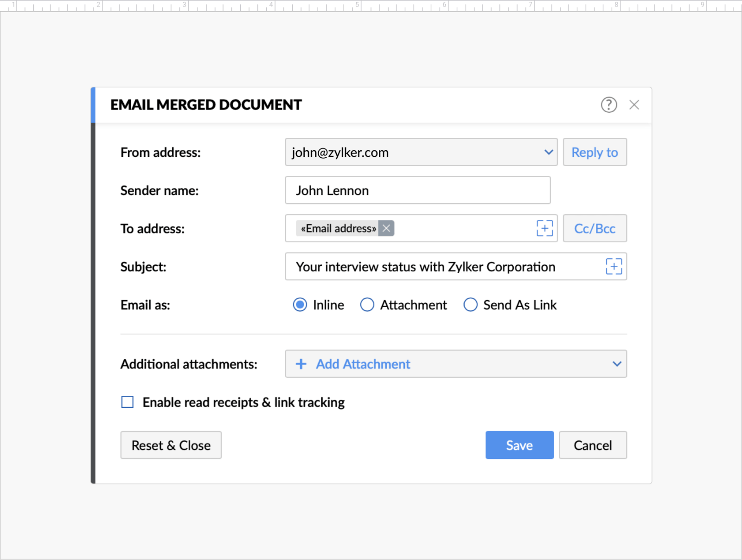Open the Cc/Bcc fields

coord(595,228)
